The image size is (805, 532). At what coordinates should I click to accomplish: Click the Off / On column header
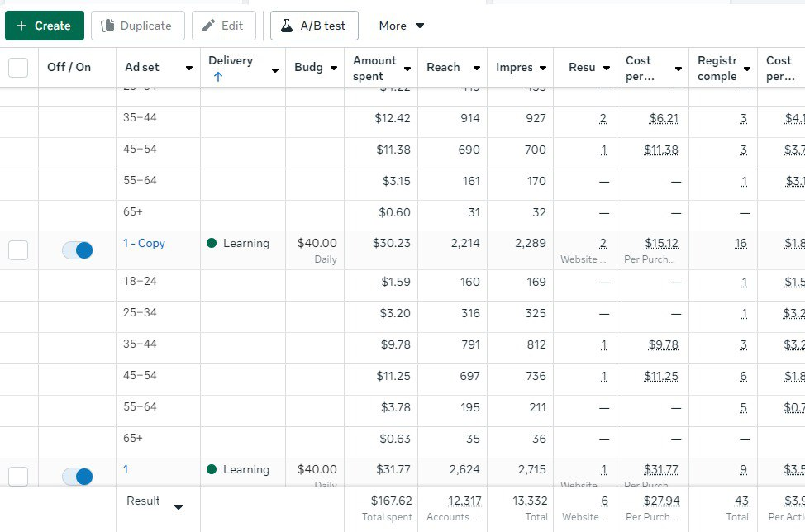pyautogui.click(x=69, y=67)
